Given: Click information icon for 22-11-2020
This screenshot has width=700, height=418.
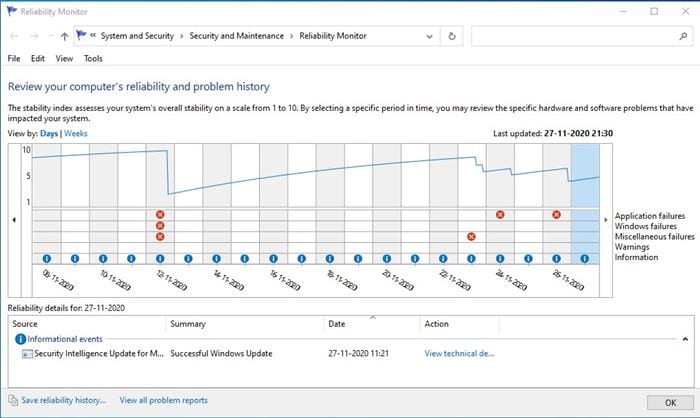Looking at the screenshot, I should 443,258.
